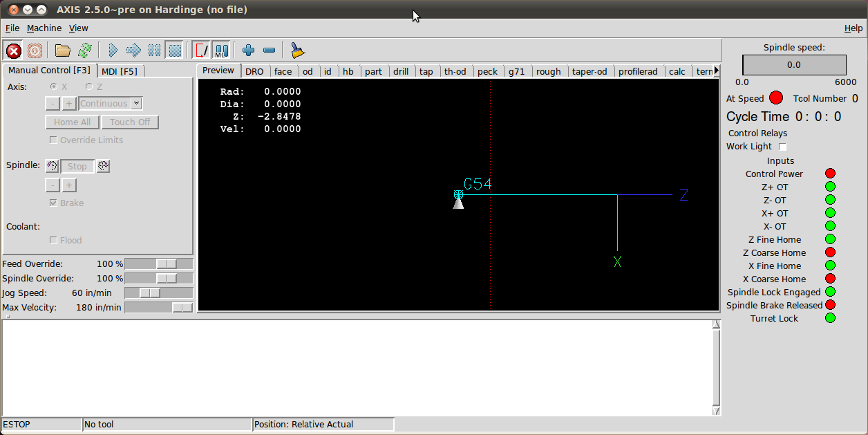Image resolution: width=868 pixels, height=435 pixels.
Task: Toggle spindle Brake checkbox
Action: tap(54, 203)
